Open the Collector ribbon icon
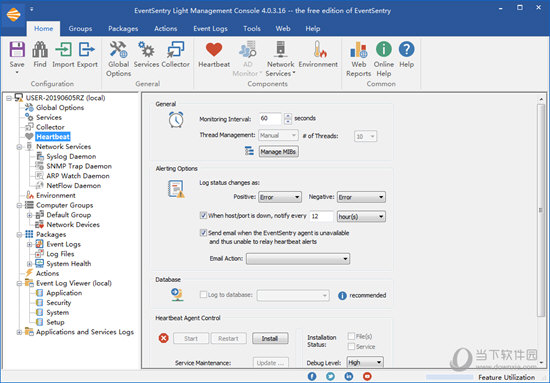 tap(175, 49)
